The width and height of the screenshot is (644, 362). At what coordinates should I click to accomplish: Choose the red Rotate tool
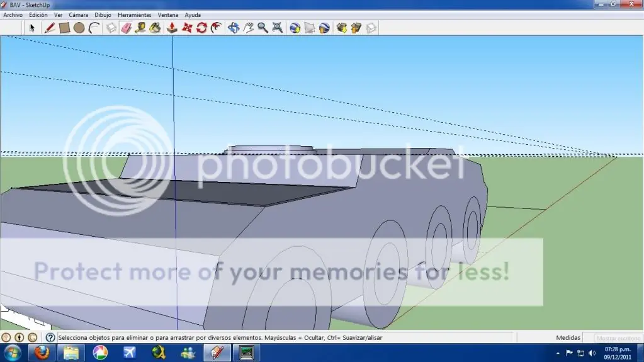[x=201, y=28]
